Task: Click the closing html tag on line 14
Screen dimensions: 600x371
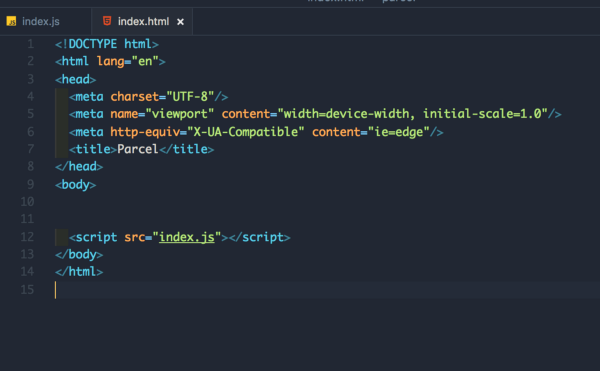Action: (79, 272)
